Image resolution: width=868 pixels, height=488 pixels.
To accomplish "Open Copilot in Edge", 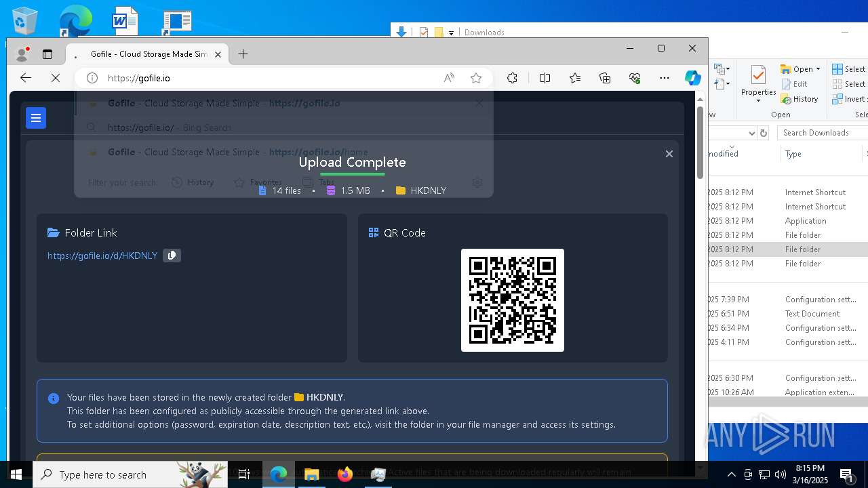I will (x=692, y=78).
